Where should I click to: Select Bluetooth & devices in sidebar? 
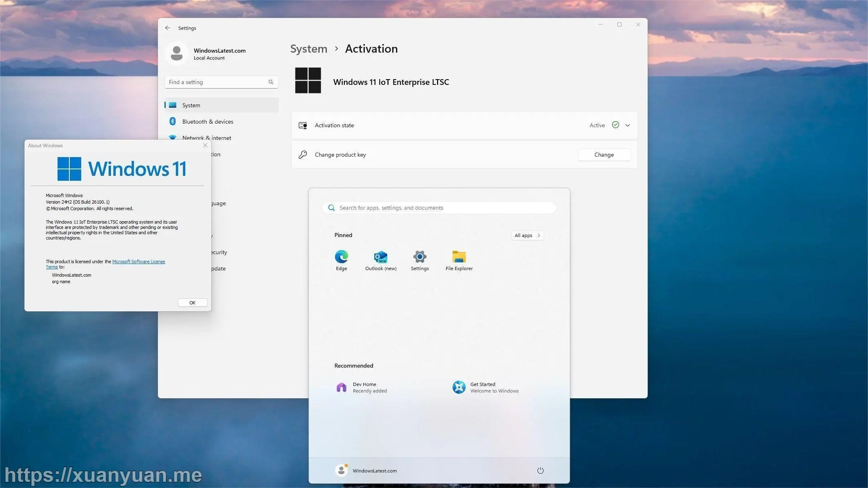pyautogui.click(x=222, y=122)
